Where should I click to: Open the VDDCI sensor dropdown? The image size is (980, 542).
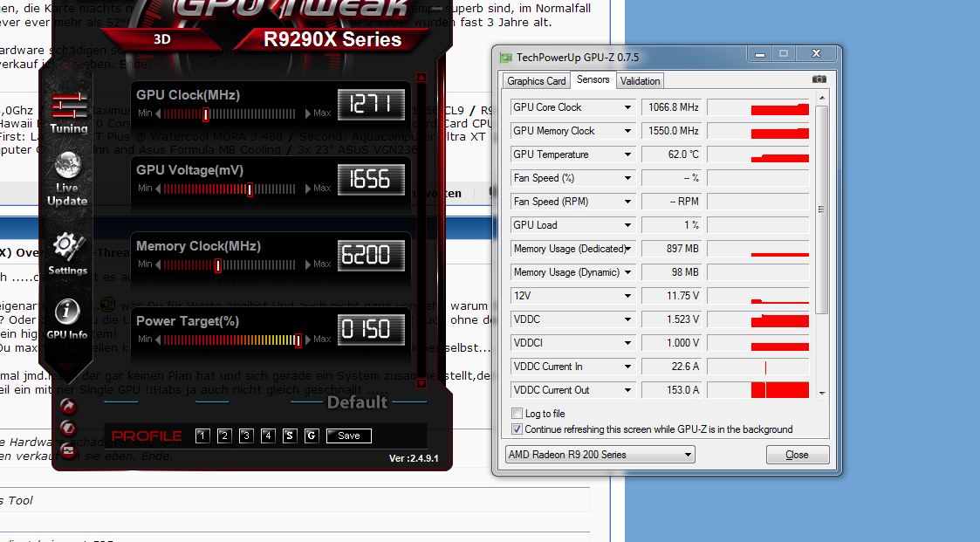click(627, 343)
